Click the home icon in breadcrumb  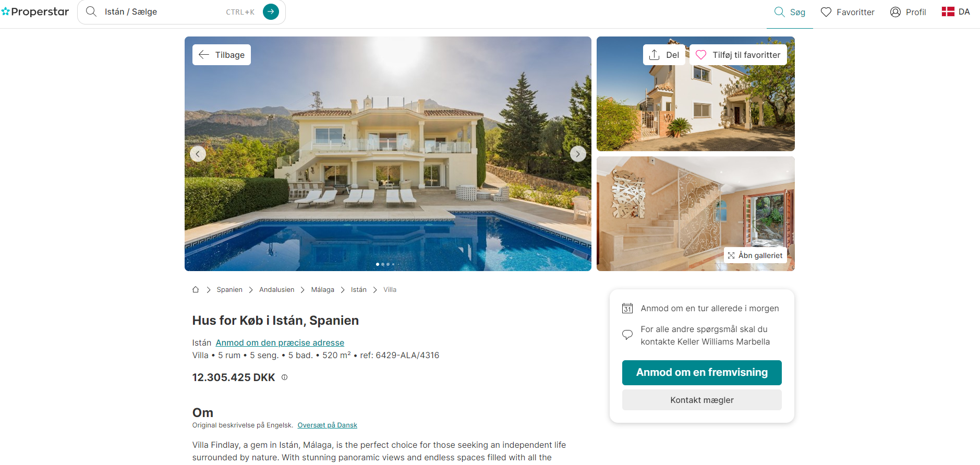click(x=196, y=290)
